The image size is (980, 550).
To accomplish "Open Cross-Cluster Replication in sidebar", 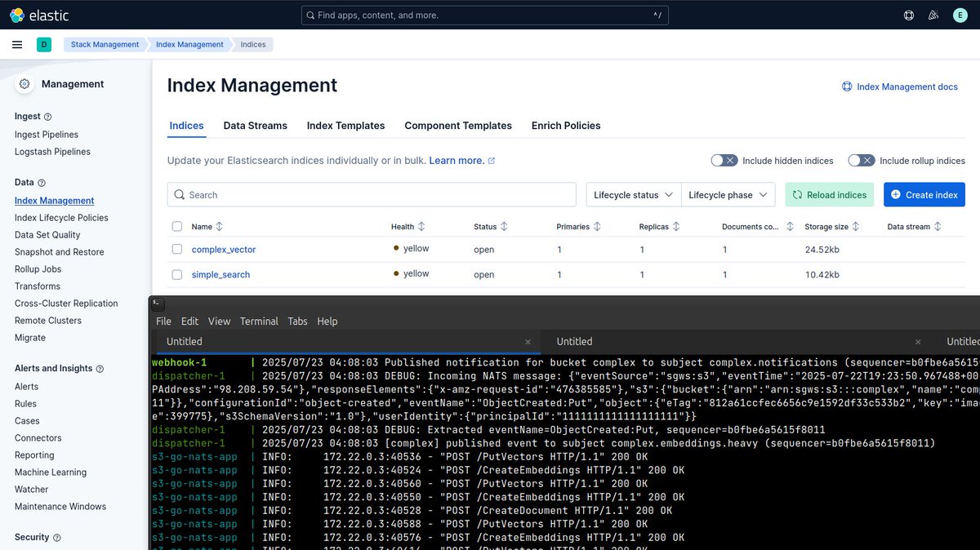I will (66, 304).
